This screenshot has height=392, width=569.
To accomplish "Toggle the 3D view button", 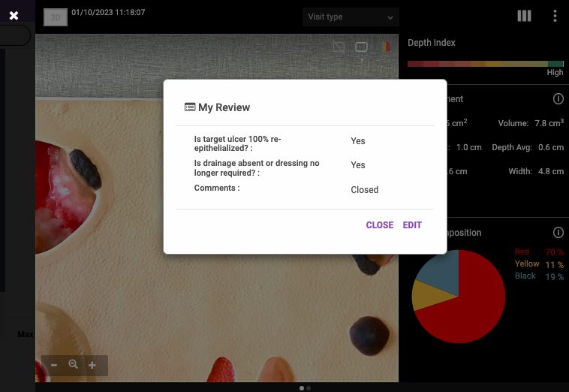I will point(55,17).
